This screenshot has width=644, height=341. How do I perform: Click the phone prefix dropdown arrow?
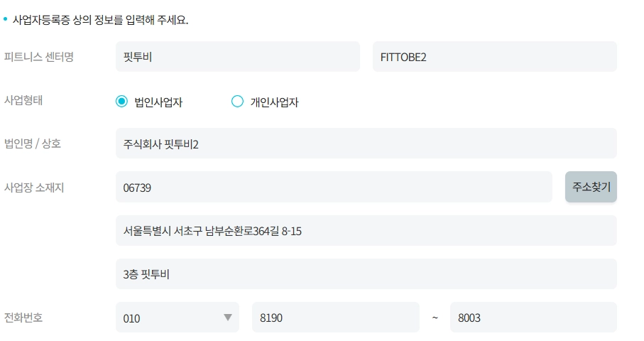[x=228, y=318]
